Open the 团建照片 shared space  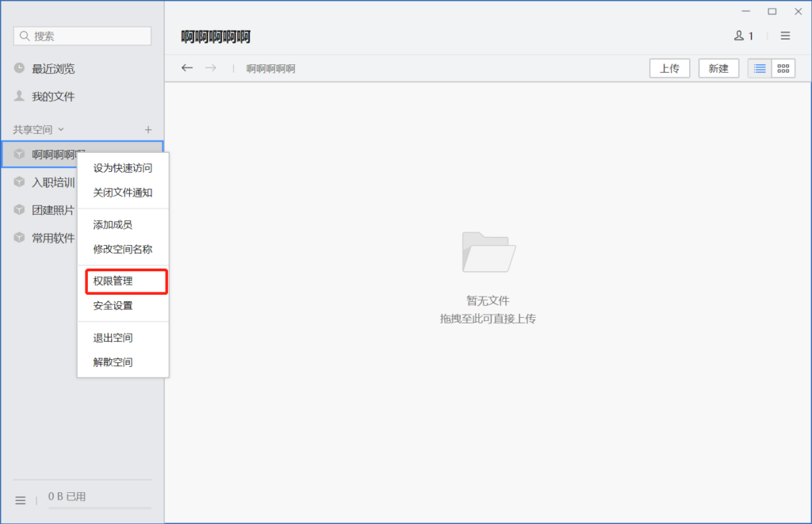(x=53, y=210)
